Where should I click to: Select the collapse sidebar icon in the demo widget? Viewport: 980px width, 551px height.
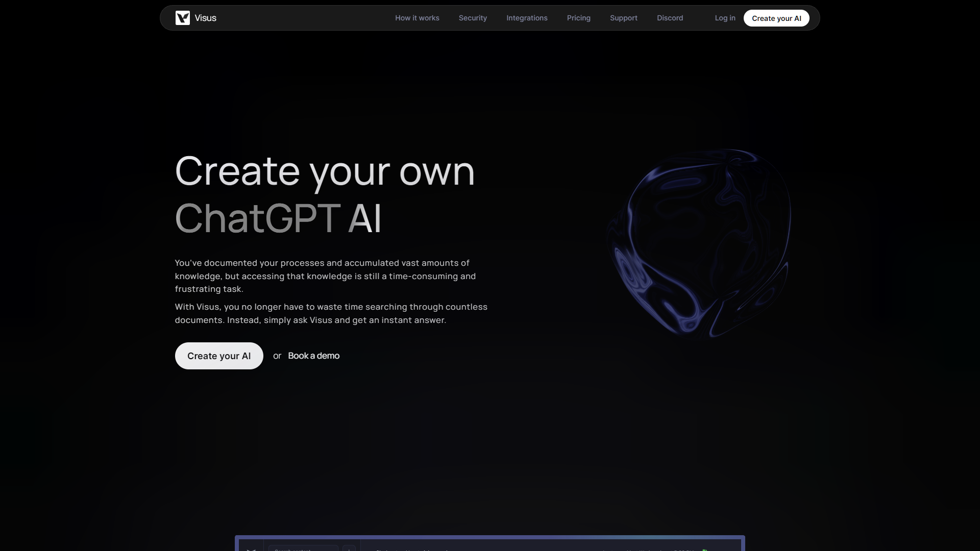251,549
